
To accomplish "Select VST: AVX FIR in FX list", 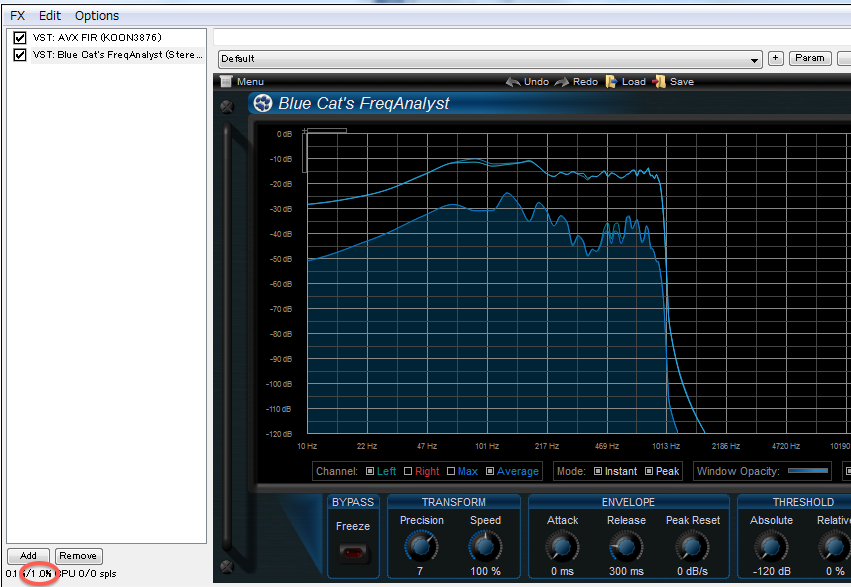I will tap(97, 37).
